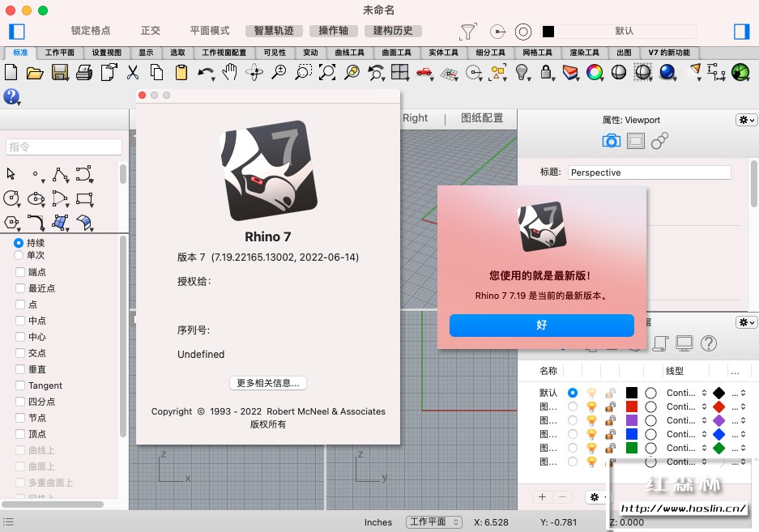Open the camera viewport properties icon
The width and height of the screenshot is (759, 532).
[x=611, y=141]
